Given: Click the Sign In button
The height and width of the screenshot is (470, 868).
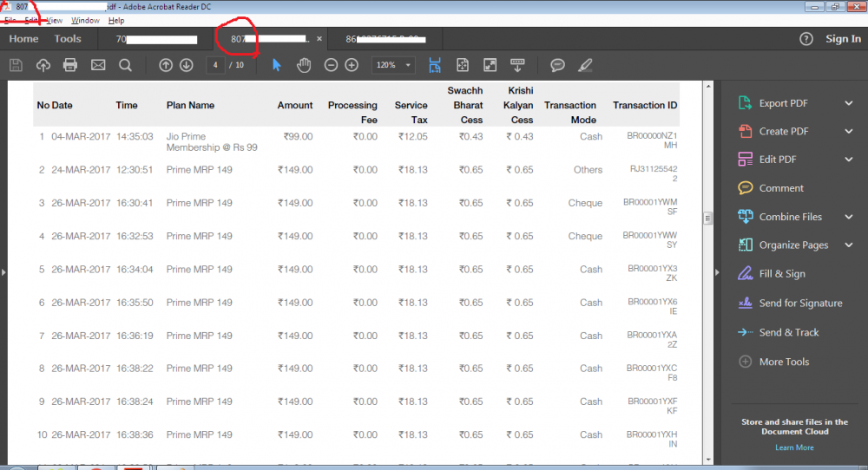Looking at the screenshot, I should click(x=843, y=39).
